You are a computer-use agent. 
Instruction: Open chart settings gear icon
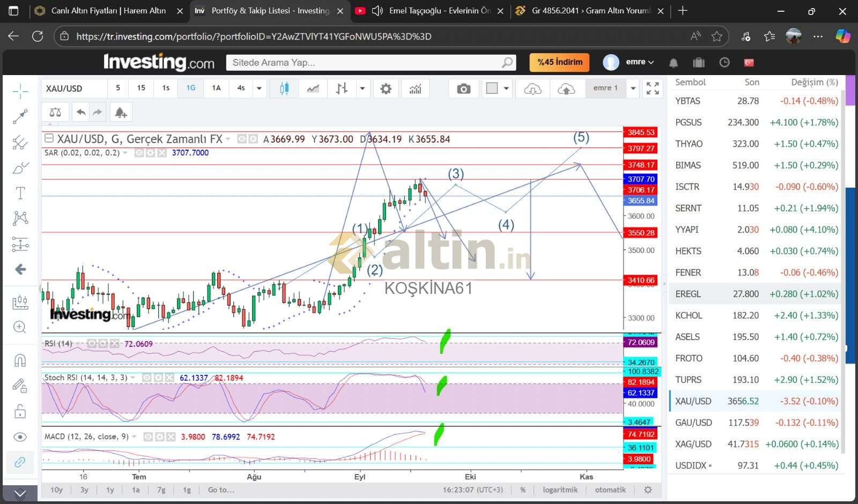(x=386, y=88)
